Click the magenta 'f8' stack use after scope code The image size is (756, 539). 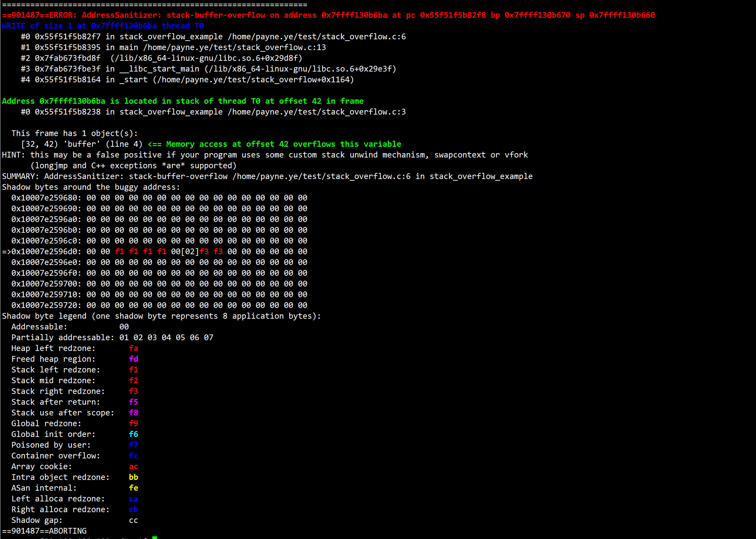[134, 413]
